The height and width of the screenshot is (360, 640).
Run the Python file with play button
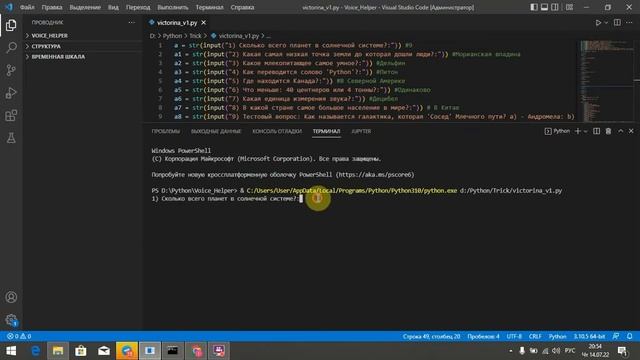click(x=598, y=23)
